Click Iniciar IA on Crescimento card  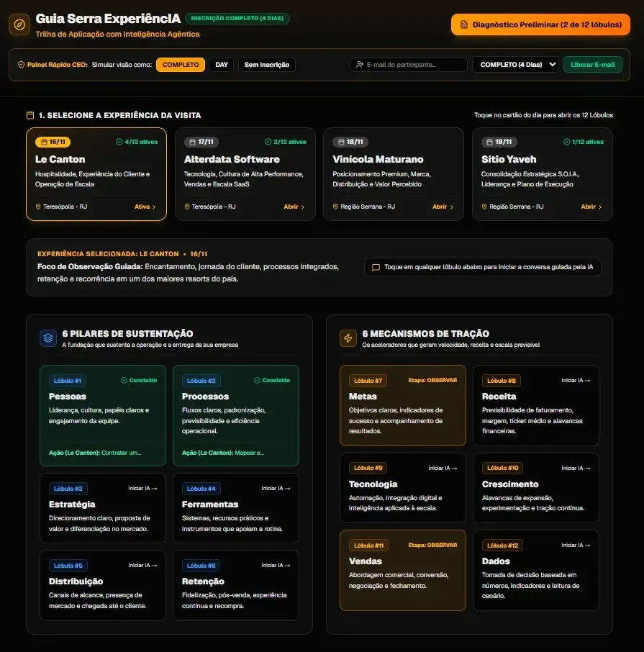click(576, 468)
